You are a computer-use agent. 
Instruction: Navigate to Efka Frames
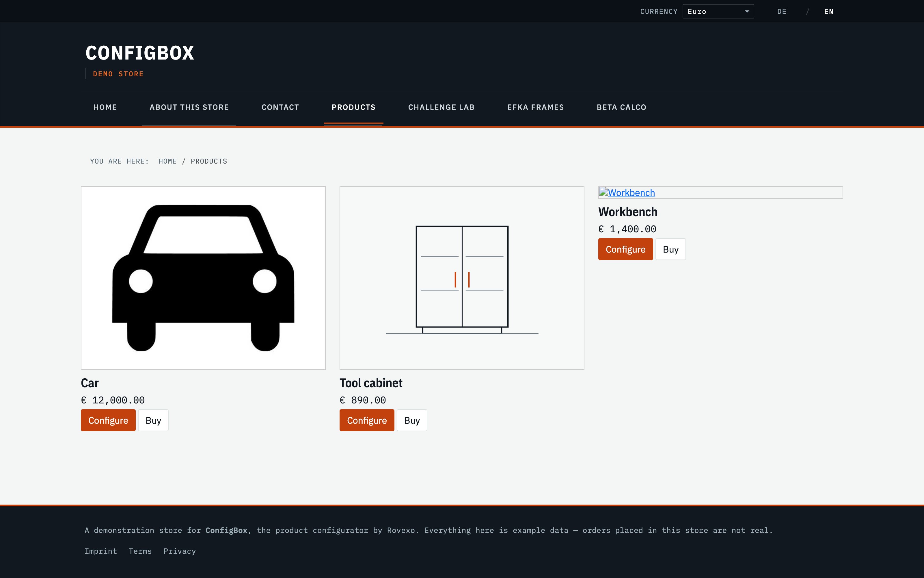coord(535,108)
